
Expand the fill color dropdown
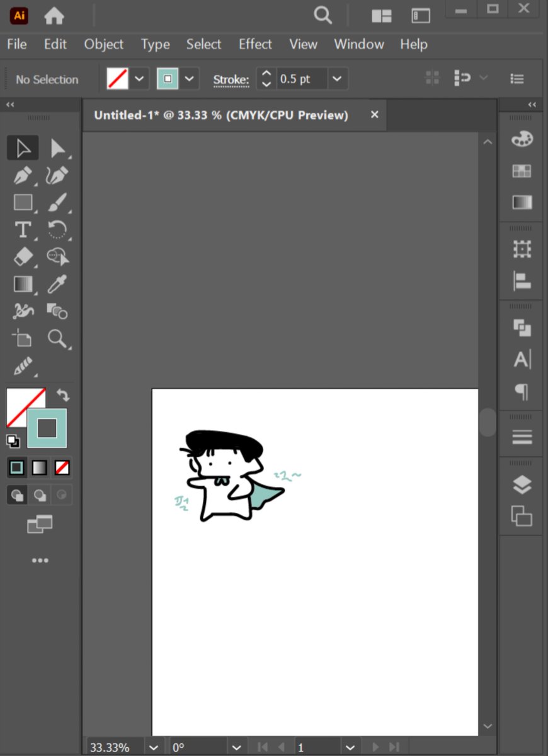coord(139,79)
